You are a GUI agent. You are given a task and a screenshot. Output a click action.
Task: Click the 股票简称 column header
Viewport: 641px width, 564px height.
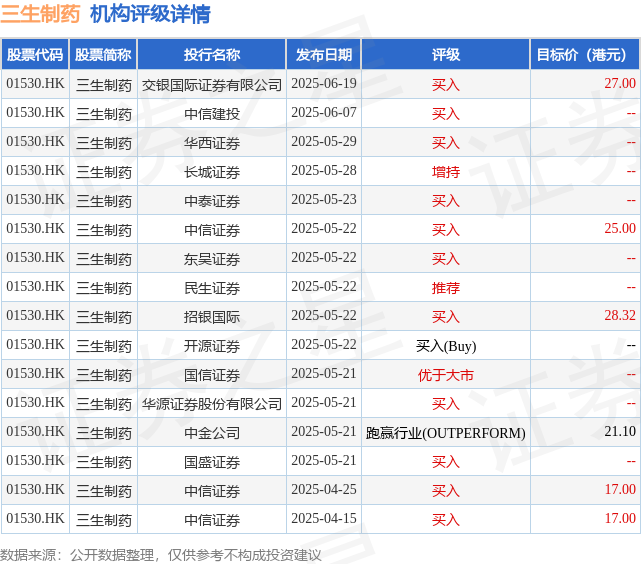pos(103,54)
